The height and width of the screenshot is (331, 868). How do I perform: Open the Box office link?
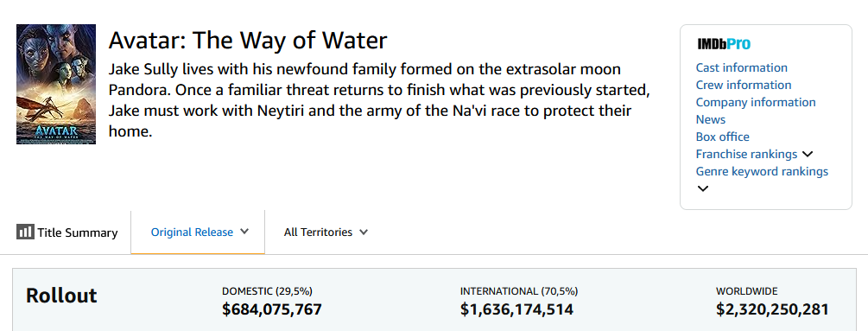coord(722,137)
